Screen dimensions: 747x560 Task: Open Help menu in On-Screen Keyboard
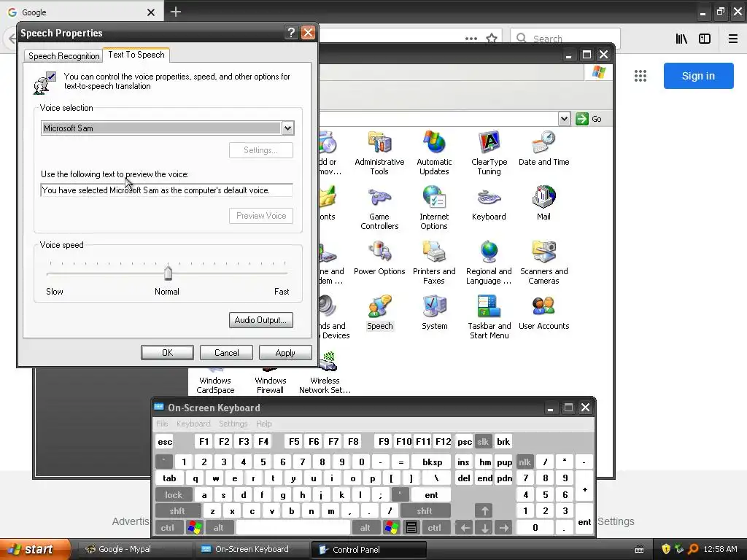(x=263, y=424)
